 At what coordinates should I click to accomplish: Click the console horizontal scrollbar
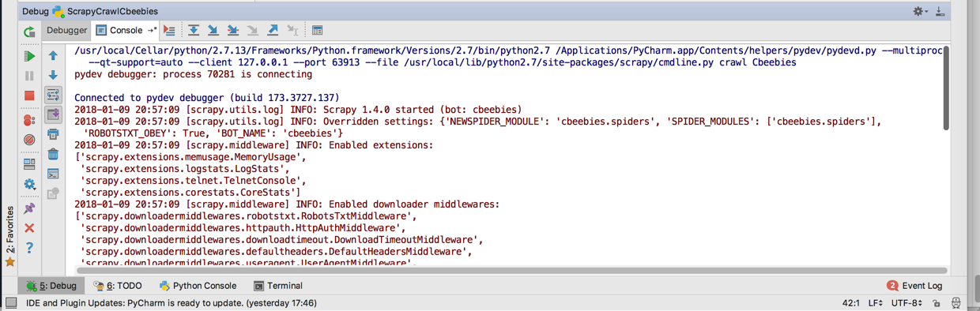point(511,271)
